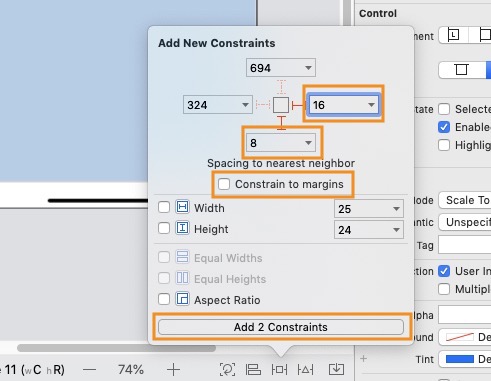The width and height of the screenshot is (491, 381).
Task: Enable Constrain to margins checkbox
Action: pos(224,184)
